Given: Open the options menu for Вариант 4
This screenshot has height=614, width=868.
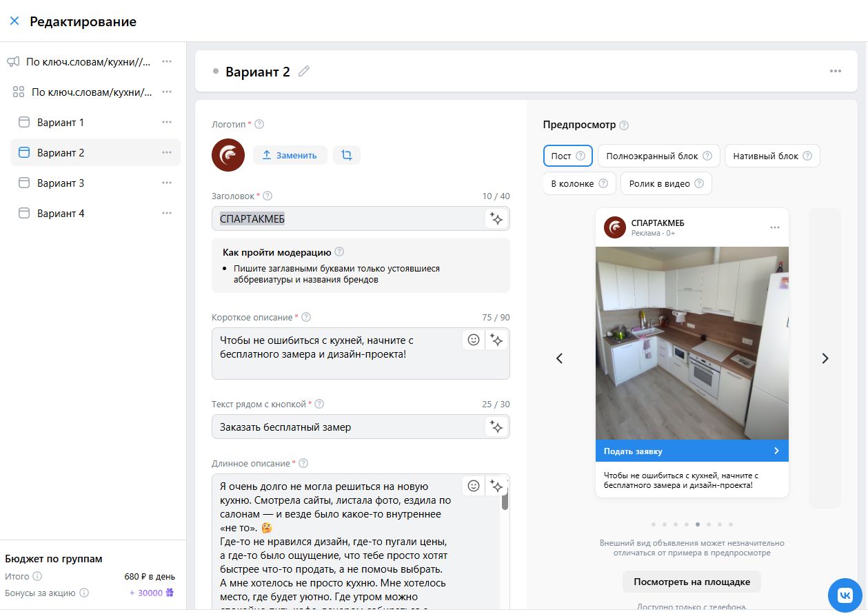Looking at the screenshot, I should tap(167, 213).
